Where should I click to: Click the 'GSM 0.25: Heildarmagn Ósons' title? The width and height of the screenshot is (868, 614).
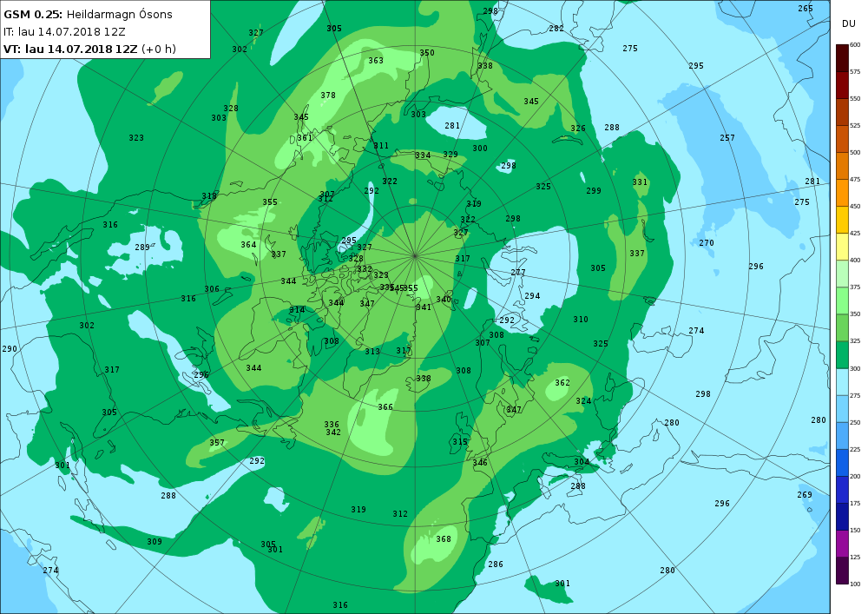(x=88, y=15)
